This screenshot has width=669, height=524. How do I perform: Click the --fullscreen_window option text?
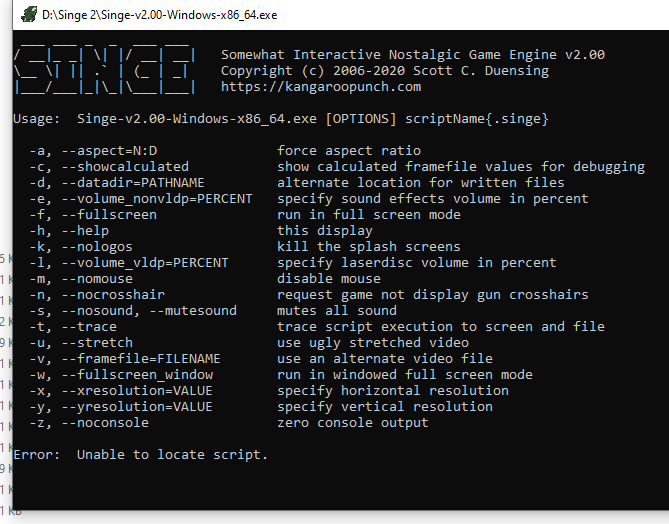[137, 375]
